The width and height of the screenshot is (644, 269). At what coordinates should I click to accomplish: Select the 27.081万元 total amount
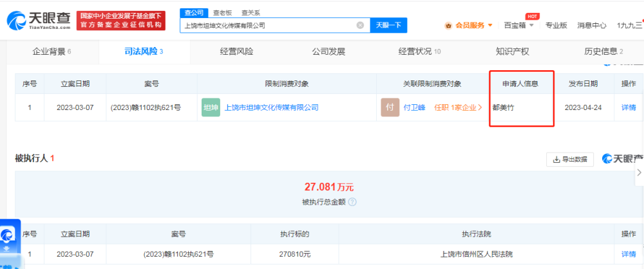pyautogui.click(x=328, y=187)
